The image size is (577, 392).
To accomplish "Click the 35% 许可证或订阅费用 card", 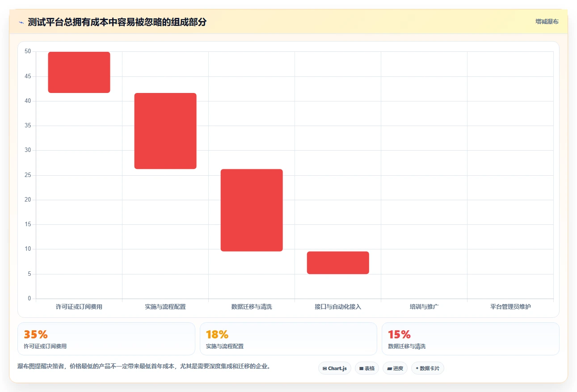I will coord(106,339).
